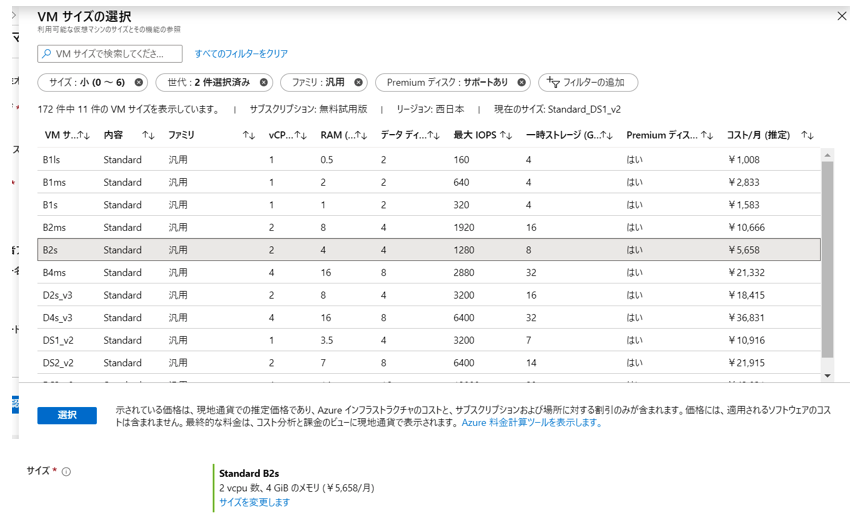Screen dimensions: 855x518
Task: Select the B2ms row
Action: (429, 227)
